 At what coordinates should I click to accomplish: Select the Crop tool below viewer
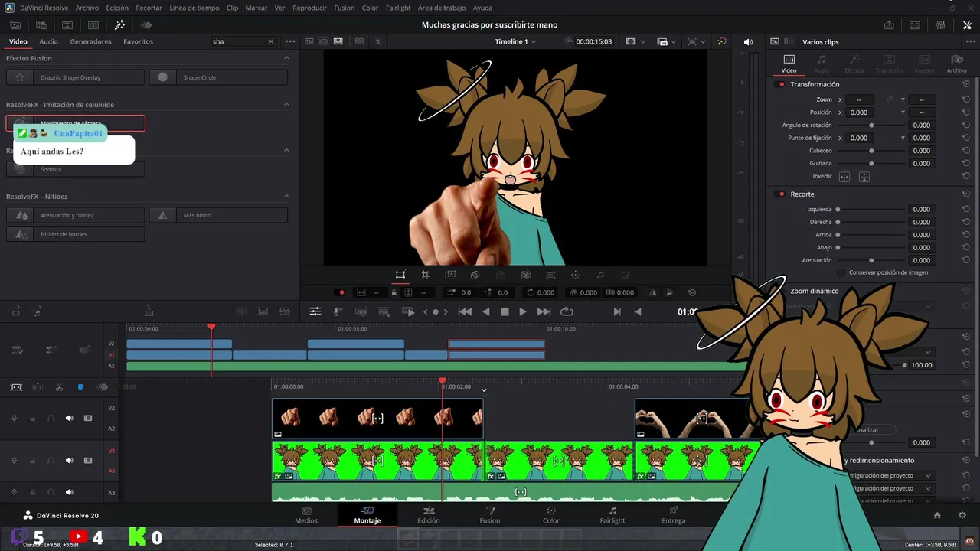pyautogui.click(x=425, y=275)
